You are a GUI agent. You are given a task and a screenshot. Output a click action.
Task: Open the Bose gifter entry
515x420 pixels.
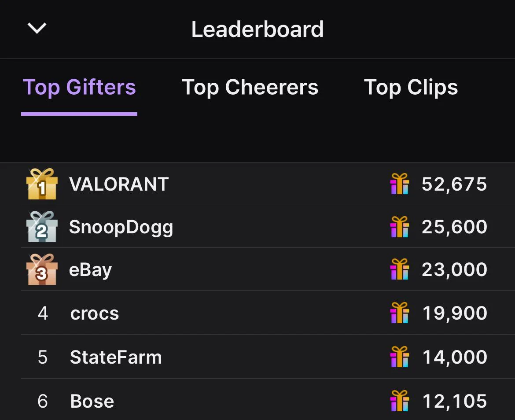pos(92,401)
